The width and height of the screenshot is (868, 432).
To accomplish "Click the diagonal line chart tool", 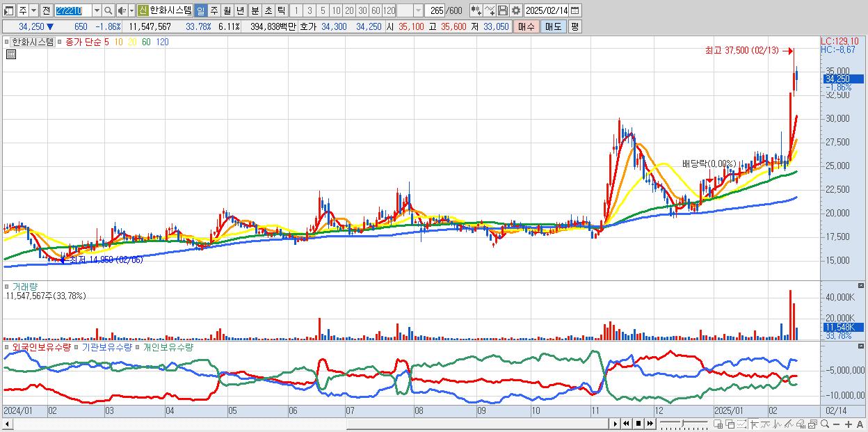I will [x=789, y=424].
